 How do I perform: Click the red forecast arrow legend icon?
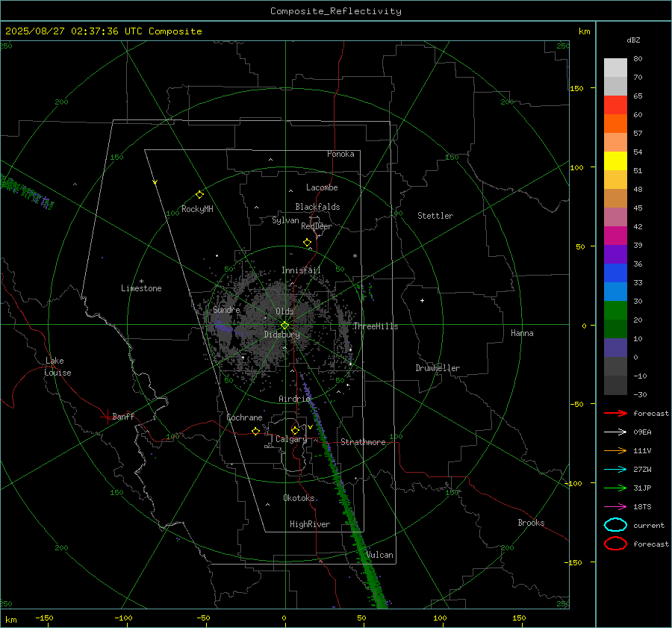pyautogui.click(x=615, y=413)
